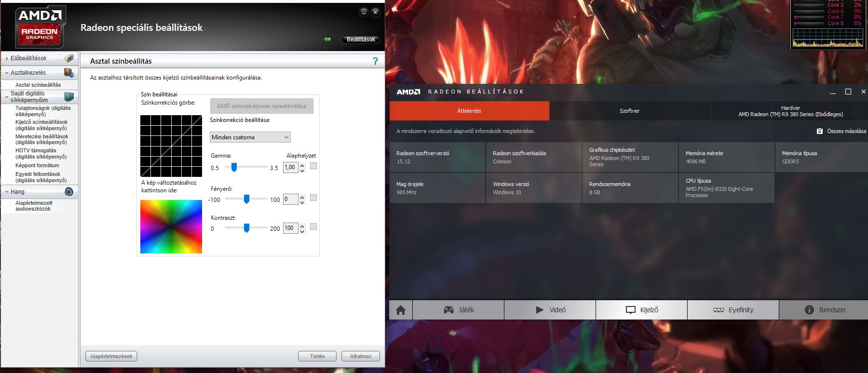
Task: Open the Játék section
Action: coord(459,310)
